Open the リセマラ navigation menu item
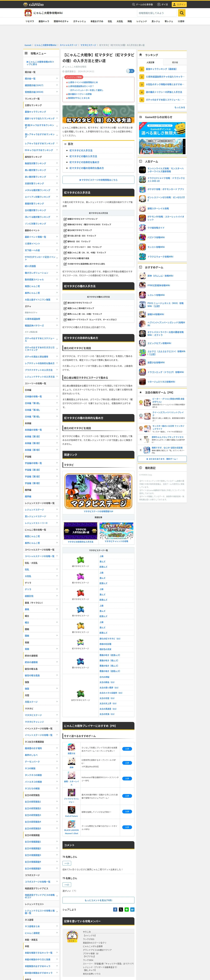 coord(30,21)
